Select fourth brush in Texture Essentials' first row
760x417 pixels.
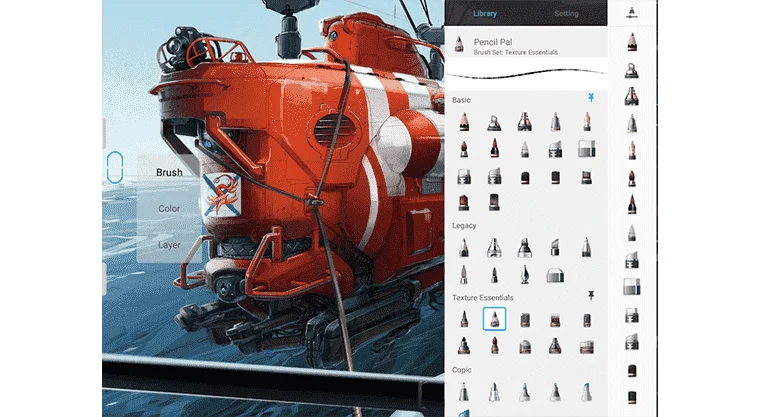point(555,320)
